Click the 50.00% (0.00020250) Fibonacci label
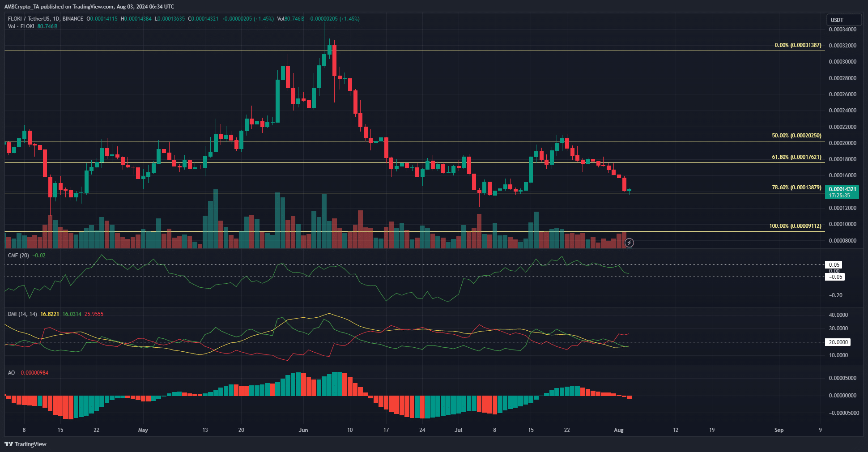Image resolution: width=868 pixels, height=452 pixels. (x=796, y=136)
